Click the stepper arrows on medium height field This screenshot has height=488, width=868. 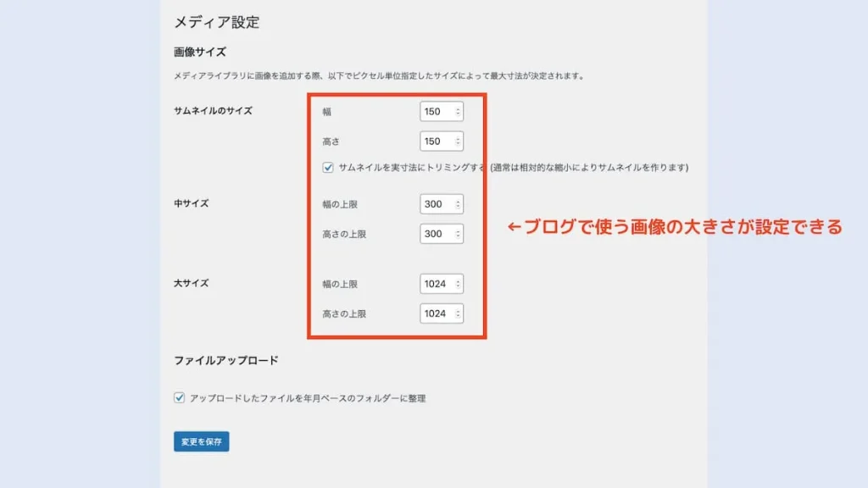(x=458, y=234)
